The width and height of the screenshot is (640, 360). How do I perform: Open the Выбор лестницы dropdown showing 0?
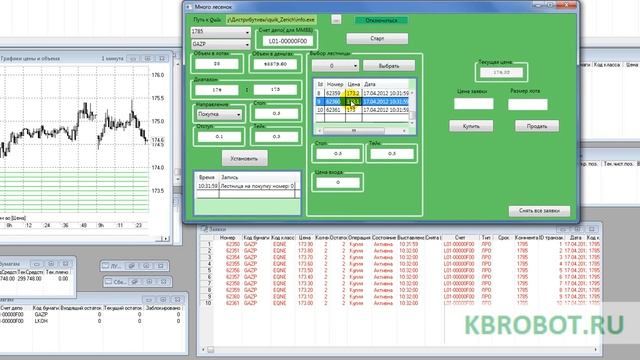tap(335, 66)
